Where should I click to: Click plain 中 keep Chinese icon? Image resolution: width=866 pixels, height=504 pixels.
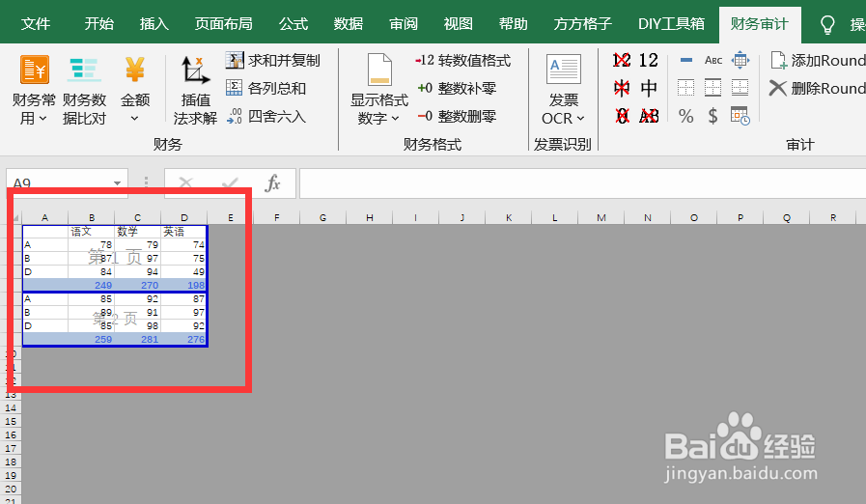(x=649, y=88)
